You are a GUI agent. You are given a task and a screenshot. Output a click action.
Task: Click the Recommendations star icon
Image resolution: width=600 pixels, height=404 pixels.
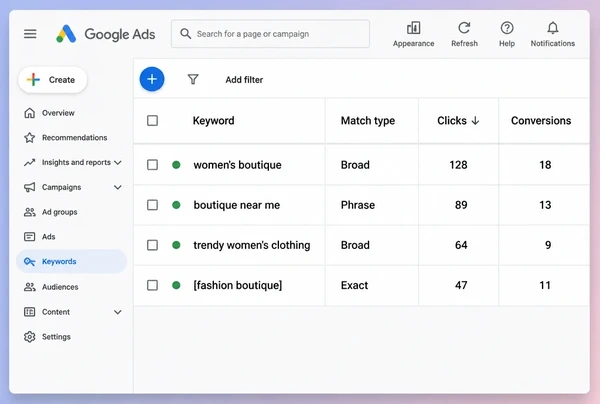coord(29,137)
